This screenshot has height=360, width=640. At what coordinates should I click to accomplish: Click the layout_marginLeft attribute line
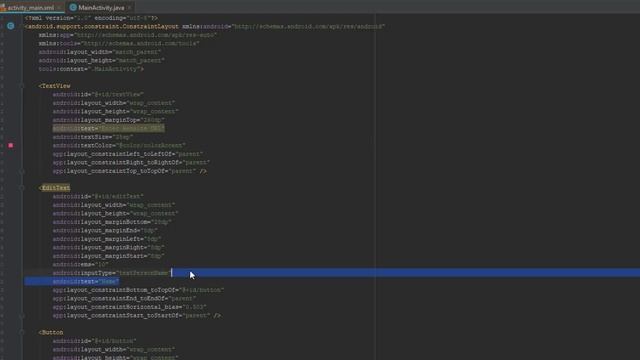tap(107, 239)
